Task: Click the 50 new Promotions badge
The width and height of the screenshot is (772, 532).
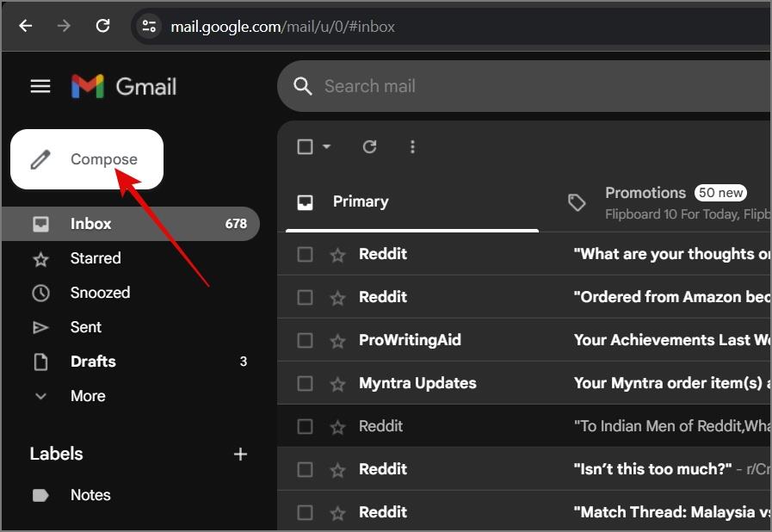Action: (720, 193)
